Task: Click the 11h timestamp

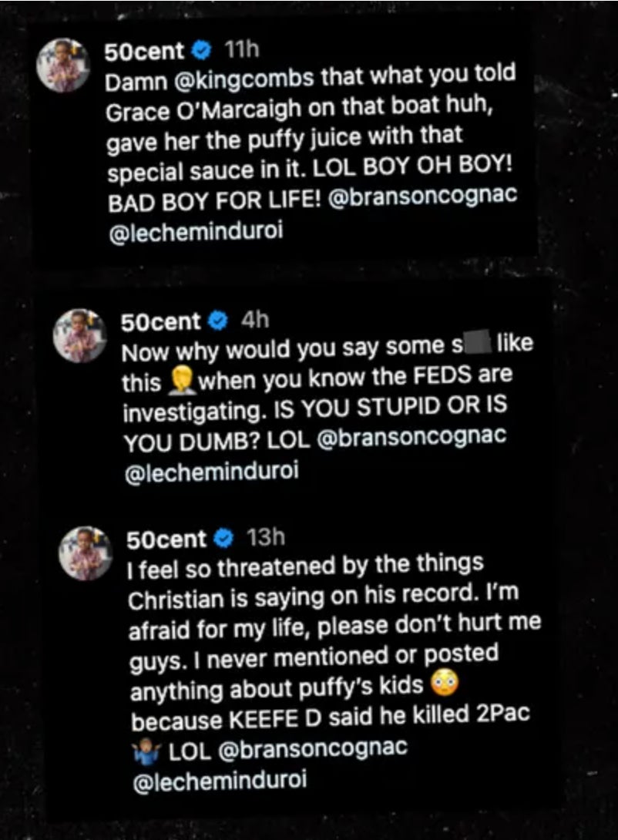Action: [x=240, y=52]
